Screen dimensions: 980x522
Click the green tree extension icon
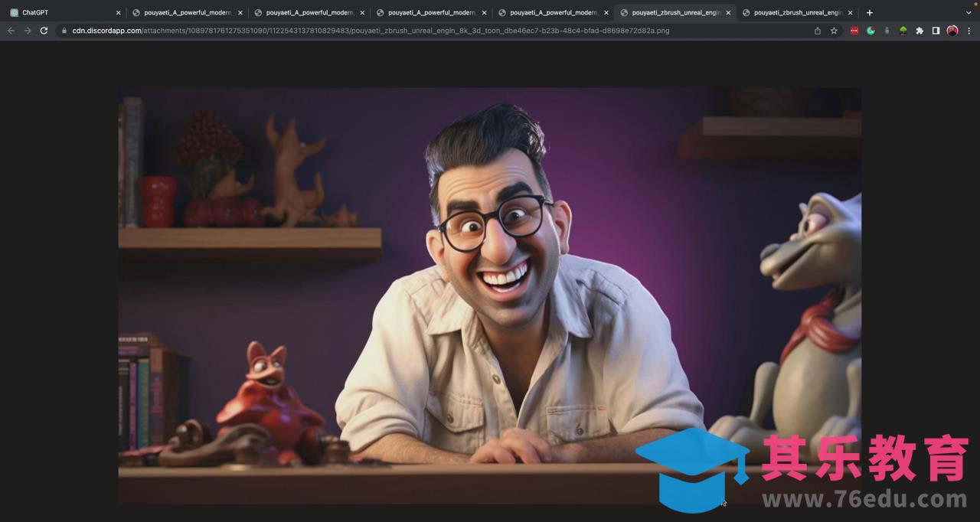tap(903, 31)
